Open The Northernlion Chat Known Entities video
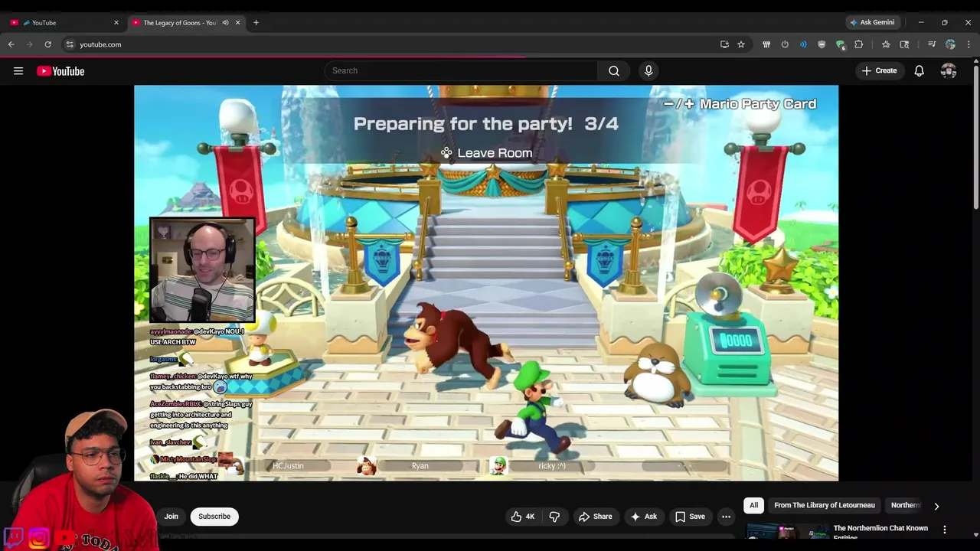Viewport: 980px width, 551px height. coord(880,531)
